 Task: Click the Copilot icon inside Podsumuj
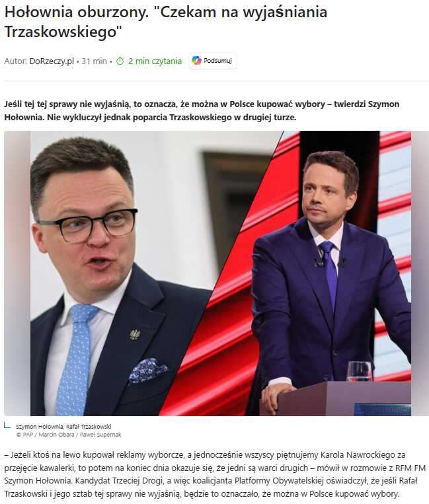point(196,60)
